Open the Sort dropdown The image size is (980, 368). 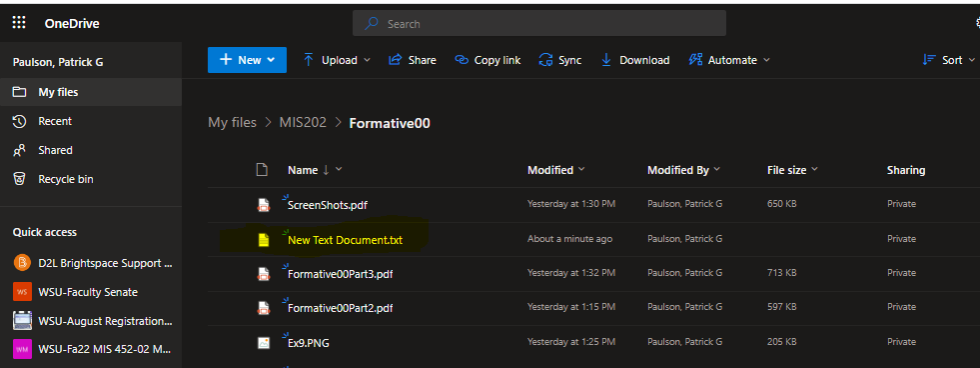pyautogui.click(x=949, y=60)
